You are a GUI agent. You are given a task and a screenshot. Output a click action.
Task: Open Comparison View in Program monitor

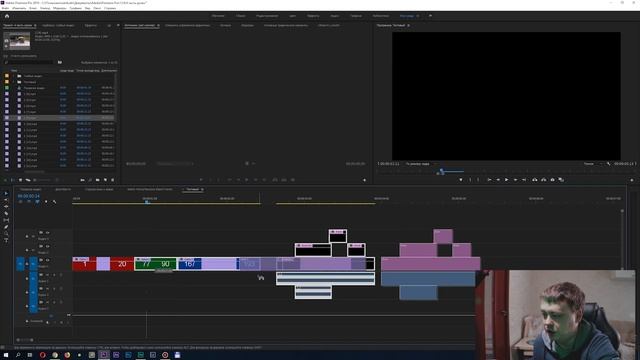(x=562, y=180)
